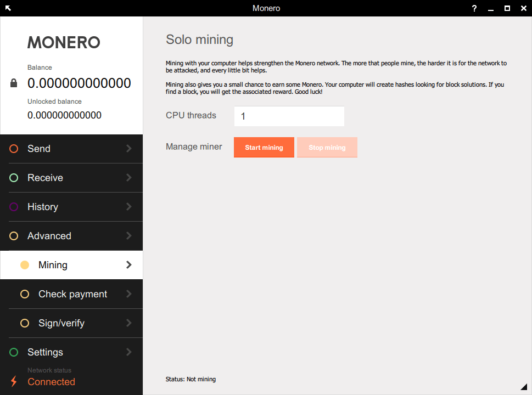The height and width of the screenshot is (395, 532).
Task: Click the 'Network status' label
Action: (49, 370)
